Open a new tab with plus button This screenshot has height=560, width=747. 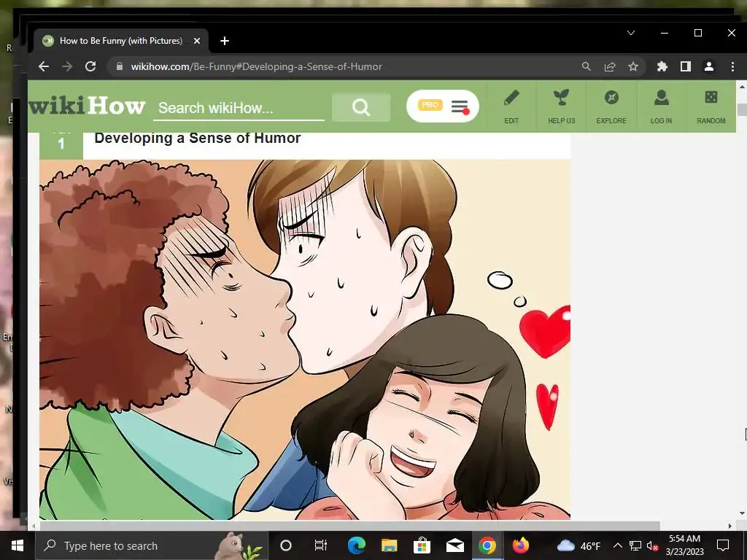225,41
